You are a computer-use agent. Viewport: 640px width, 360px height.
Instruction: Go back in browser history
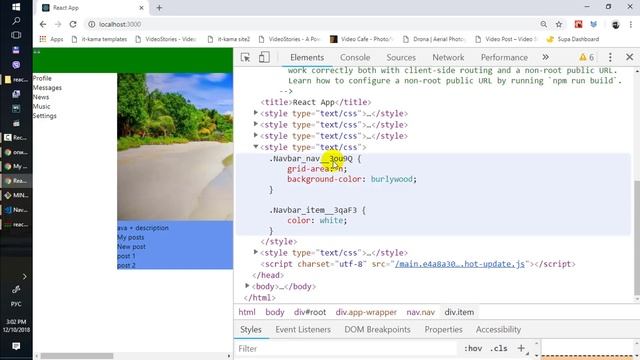(x=43, y=24)
